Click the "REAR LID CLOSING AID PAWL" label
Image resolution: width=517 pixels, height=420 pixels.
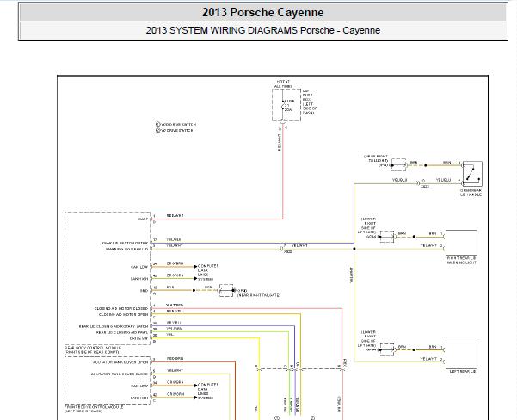coord(122,332)
